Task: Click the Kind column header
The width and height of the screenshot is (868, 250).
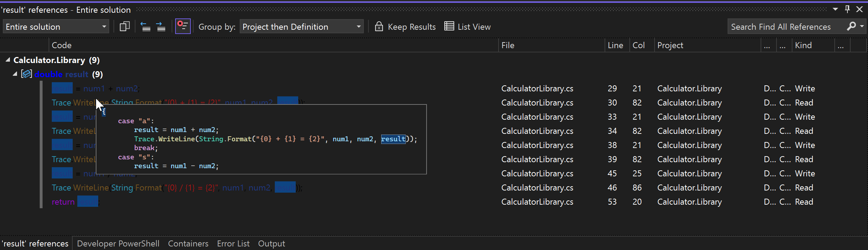Action: [803, 45]
